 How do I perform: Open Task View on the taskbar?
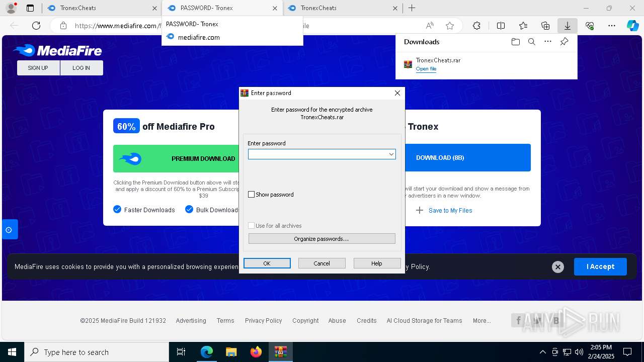182,352
